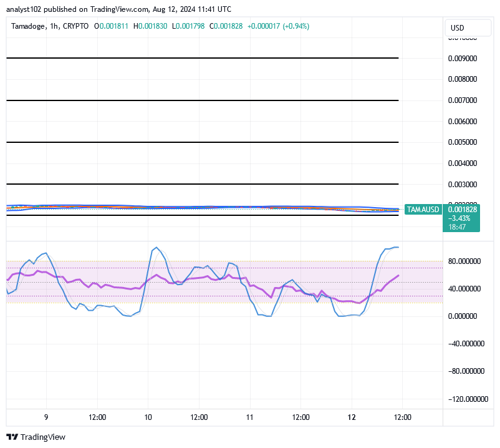Click the −120.000000 oscillator axis label
The width and height of the screenshot is (500, 448).
[x=468, y=399]
